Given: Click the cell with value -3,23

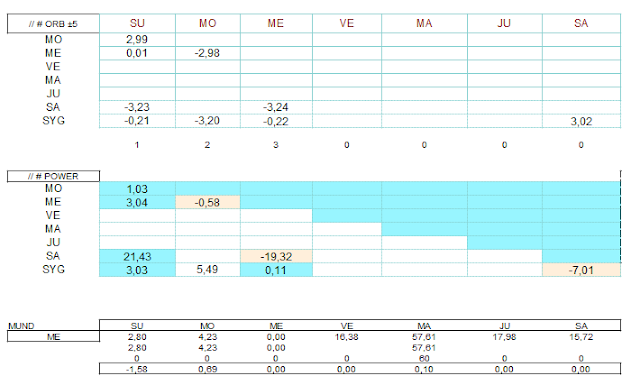Looking at the screenshot, I should coord(137,107).
